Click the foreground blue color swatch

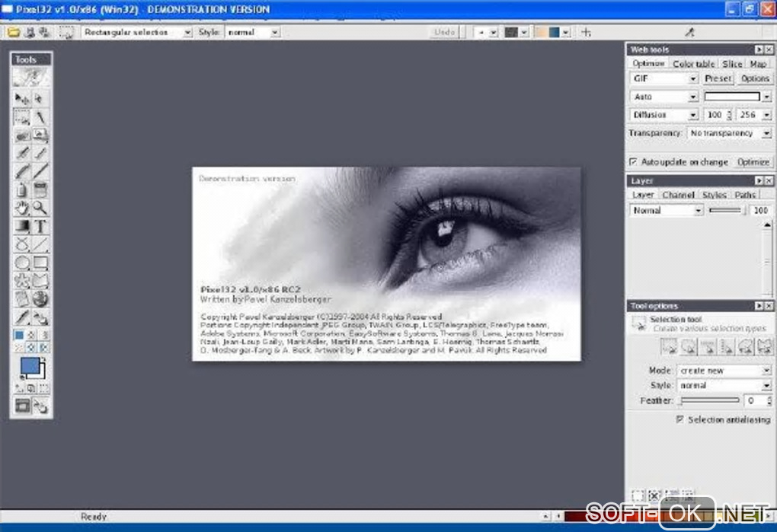click(30, 367)
